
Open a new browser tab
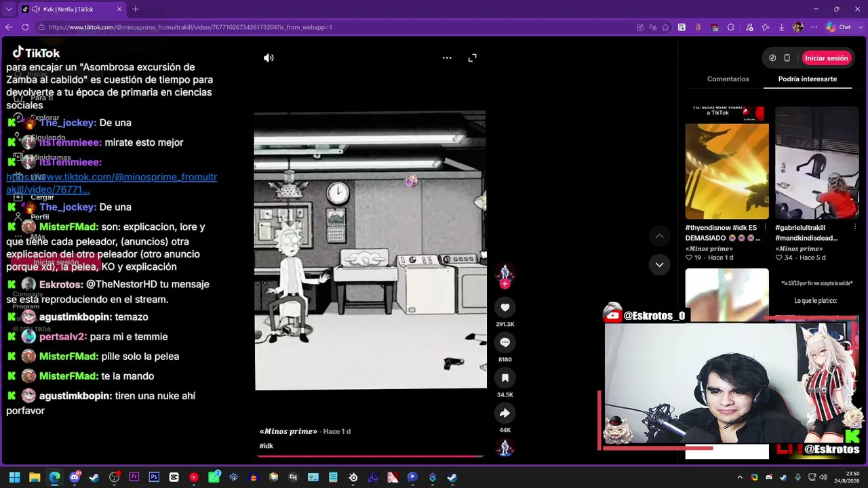[136, 9]
